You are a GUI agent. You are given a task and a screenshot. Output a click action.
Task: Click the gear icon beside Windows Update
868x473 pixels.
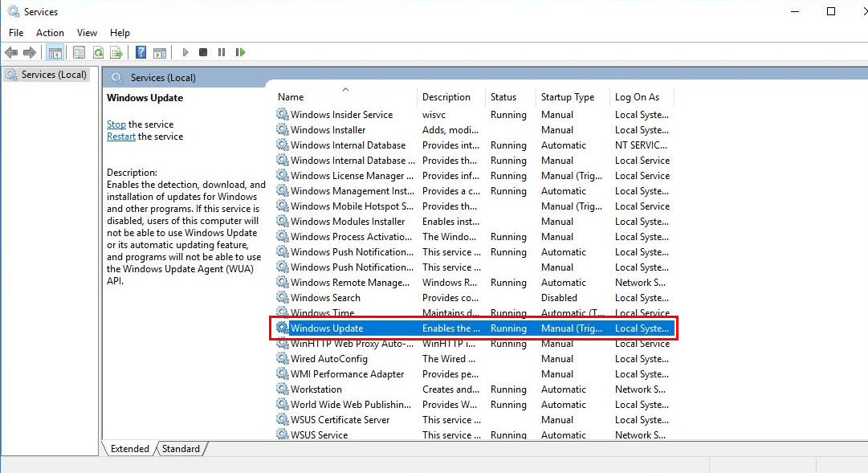pos(283,328)
